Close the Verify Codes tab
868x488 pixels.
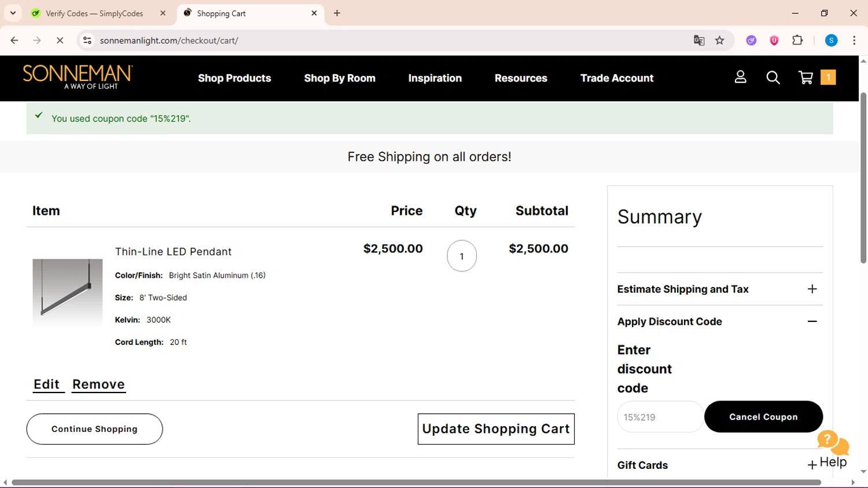(x=163, y=13)
